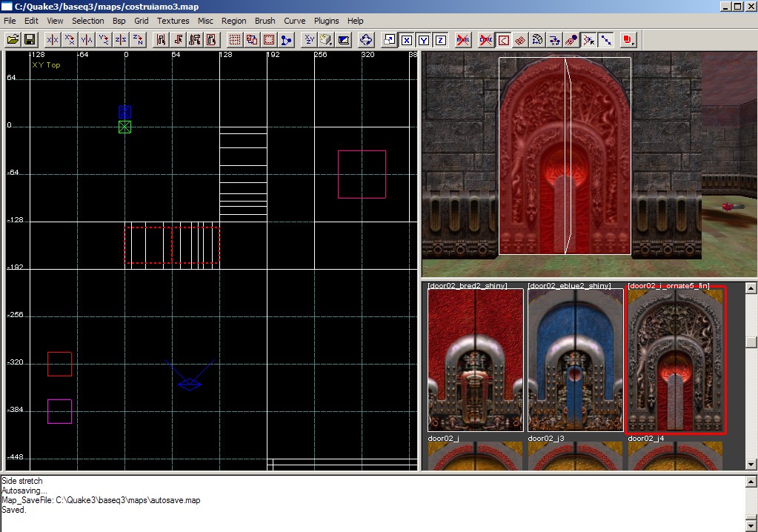
Task: Open the Selection menu
Action: (88, 21)
